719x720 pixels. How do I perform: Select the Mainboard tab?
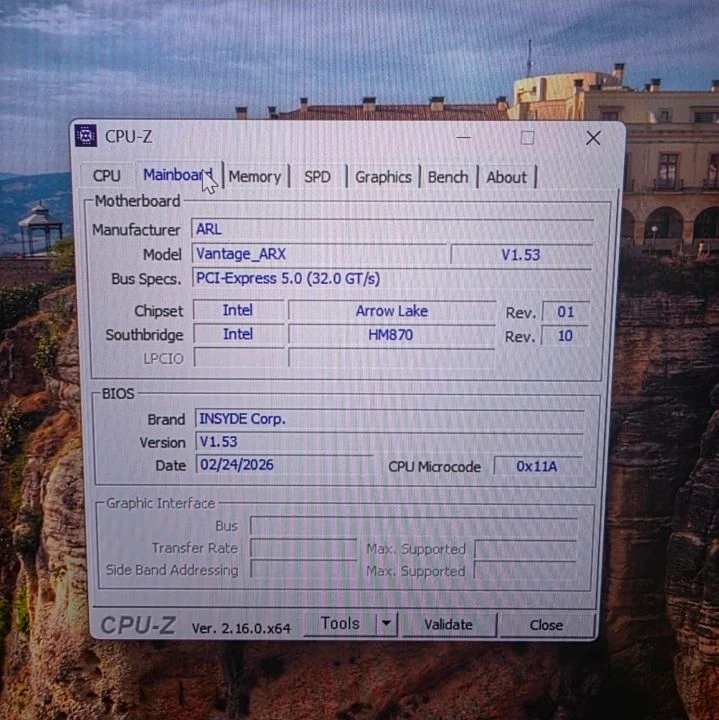tap(178, 175)
